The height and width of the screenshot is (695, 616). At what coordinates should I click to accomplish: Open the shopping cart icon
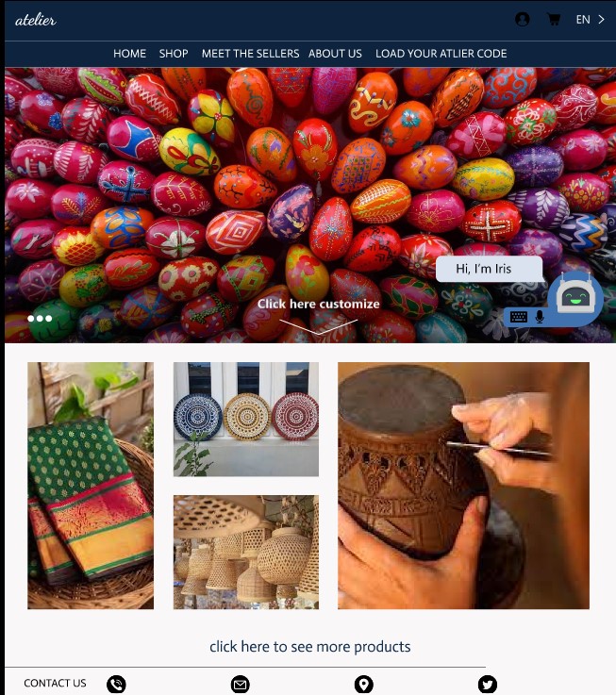[x=554, y=20]
